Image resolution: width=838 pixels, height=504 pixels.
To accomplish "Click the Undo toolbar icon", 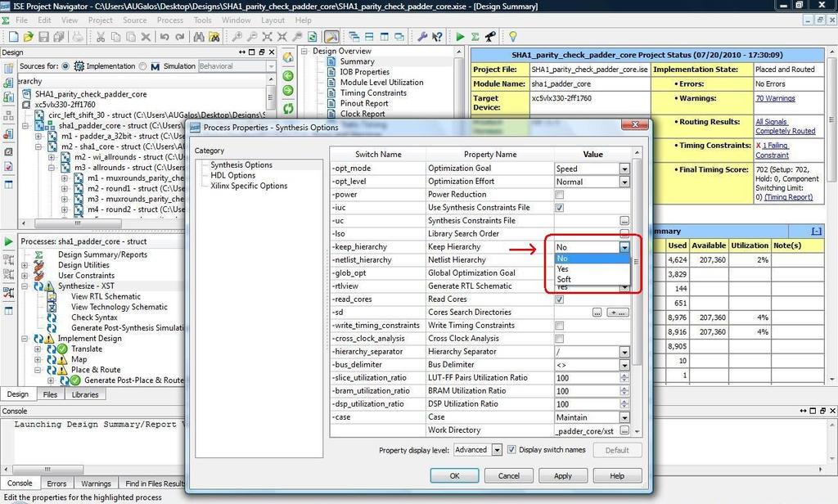I will point(164,37).
